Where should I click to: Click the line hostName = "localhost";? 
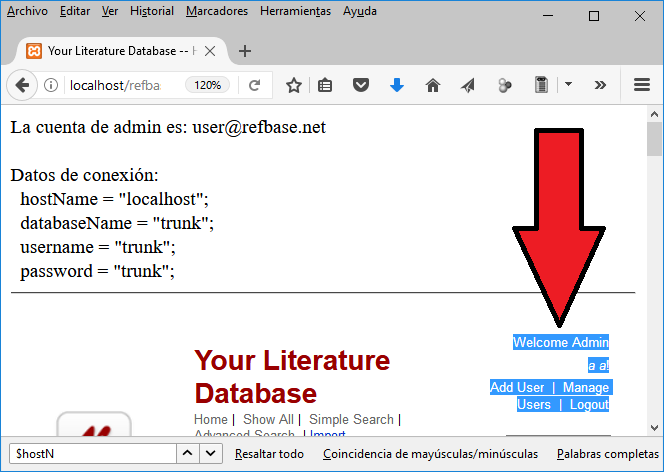click(115, 199)
